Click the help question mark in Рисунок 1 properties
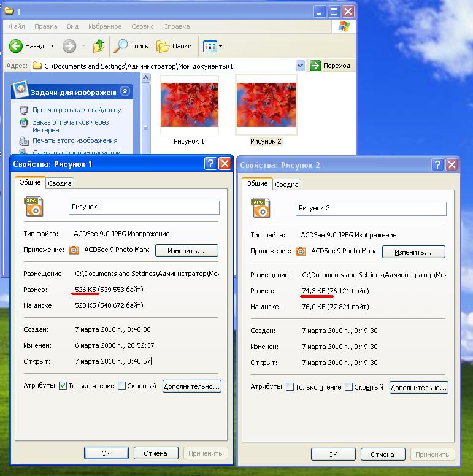Viewport: 473px width, 476px height. [210, 163]
